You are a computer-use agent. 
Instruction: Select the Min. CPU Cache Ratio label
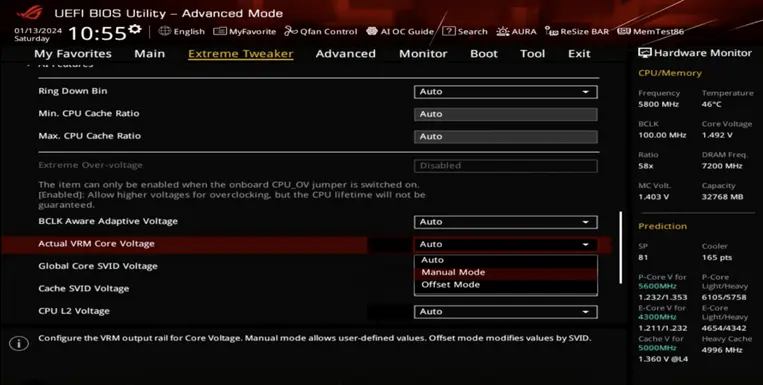[x=89, y=113]
